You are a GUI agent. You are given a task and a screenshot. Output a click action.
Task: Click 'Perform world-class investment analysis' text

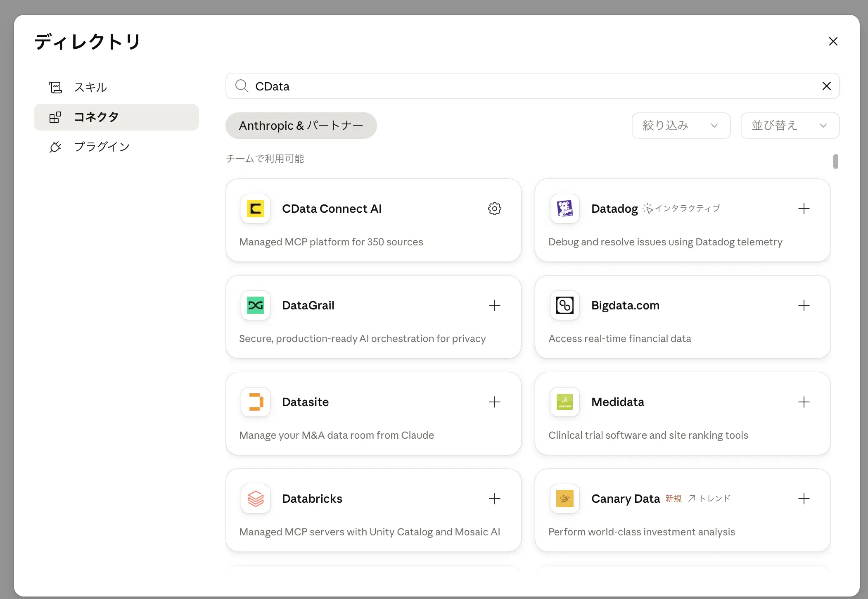(641, 532)
